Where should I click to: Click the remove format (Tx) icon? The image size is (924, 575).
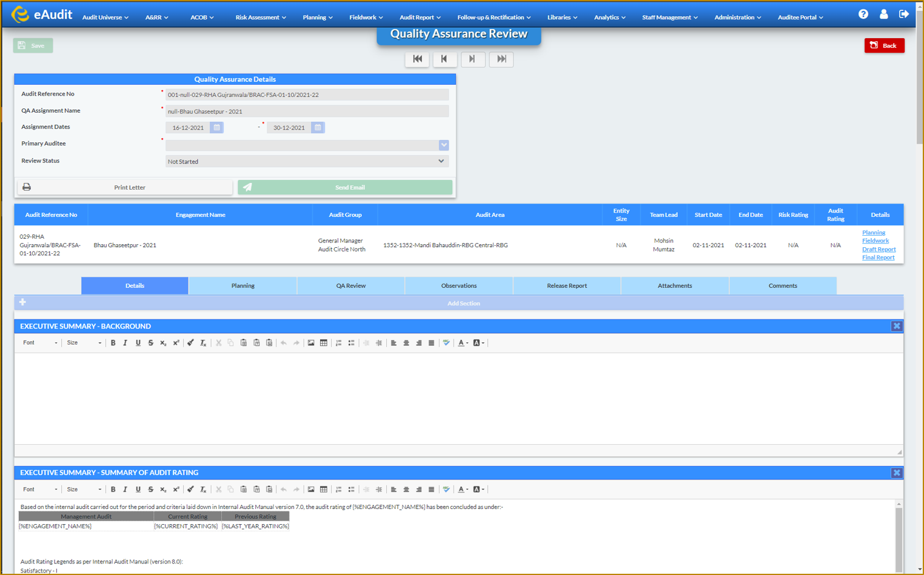[203, 342]
